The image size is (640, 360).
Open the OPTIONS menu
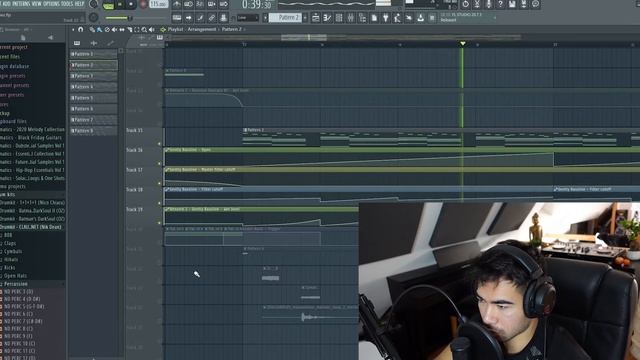(x=51, y=4)
